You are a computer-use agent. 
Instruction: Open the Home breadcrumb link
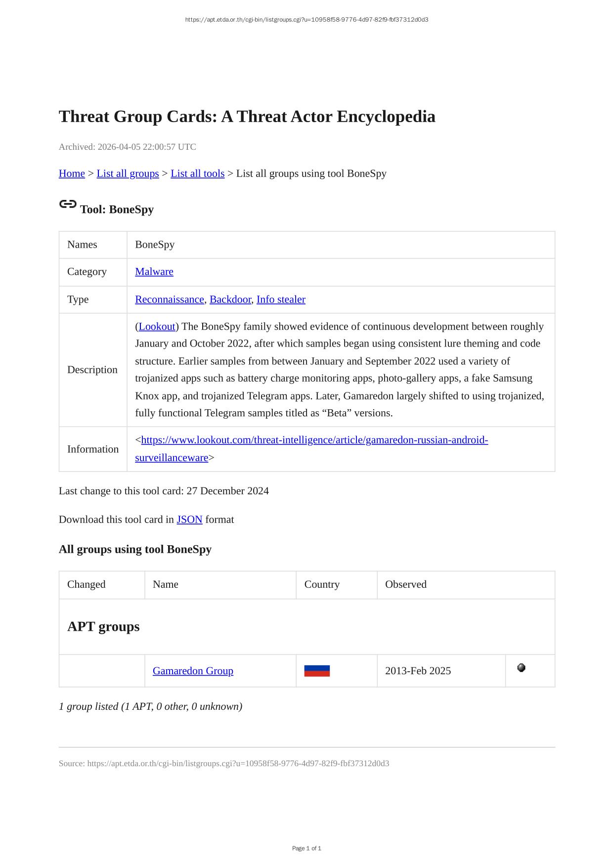[72, 174]
